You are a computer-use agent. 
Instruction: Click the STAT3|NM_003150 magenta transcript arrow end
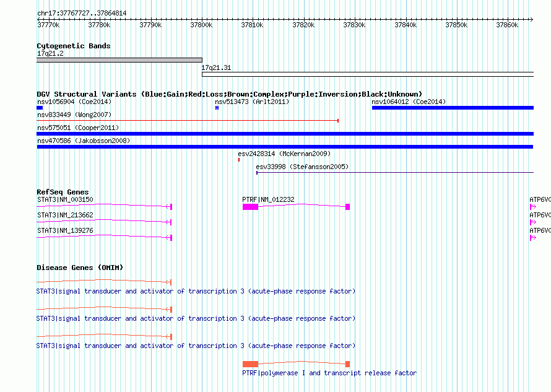click(x=169, y=207)
